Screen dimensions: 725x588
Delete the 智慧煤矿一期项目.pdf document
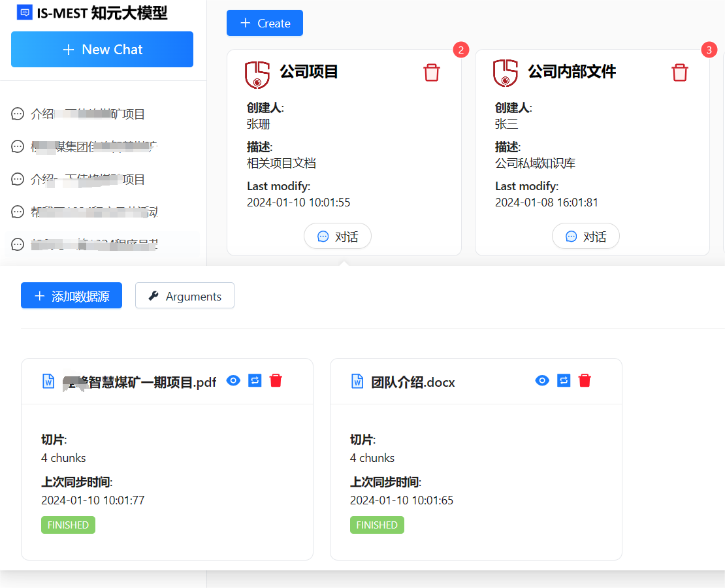coord(276,381)
